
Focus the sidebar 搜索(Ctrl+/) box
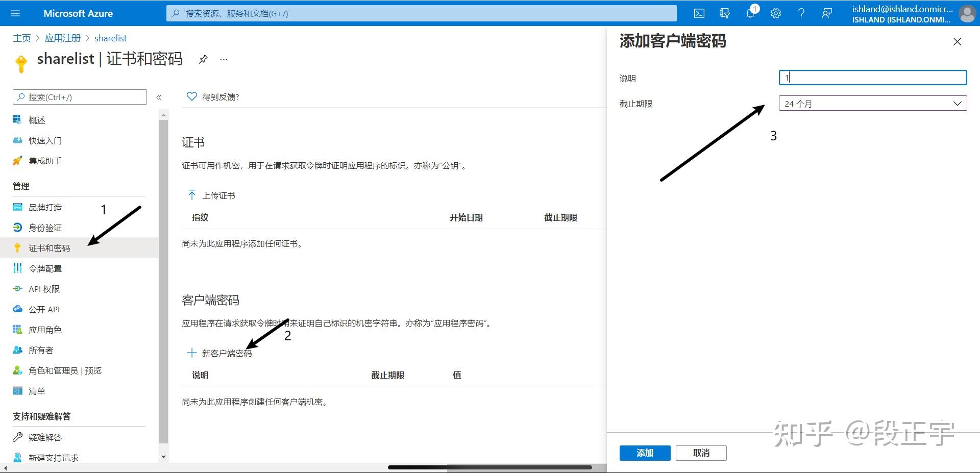pos(80,97)
